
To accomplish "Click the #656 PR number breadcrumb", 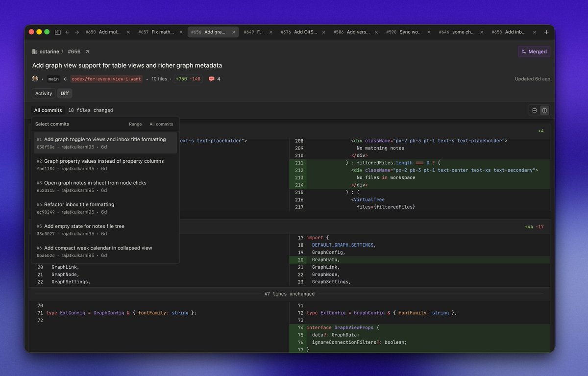I will click(x=74, y=51).
